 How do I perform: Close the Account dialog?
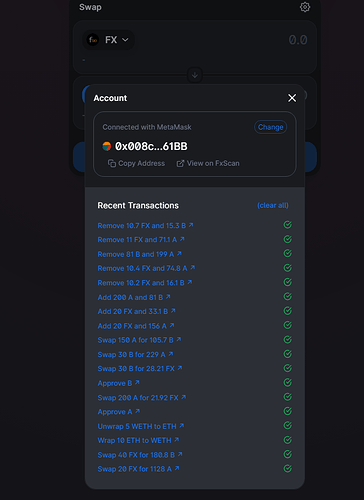[292, 98]
